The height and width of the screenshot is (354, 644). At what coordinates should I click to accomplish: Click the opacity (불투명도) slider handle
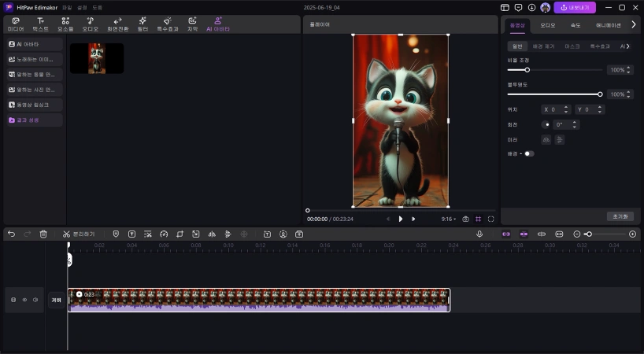600,94
